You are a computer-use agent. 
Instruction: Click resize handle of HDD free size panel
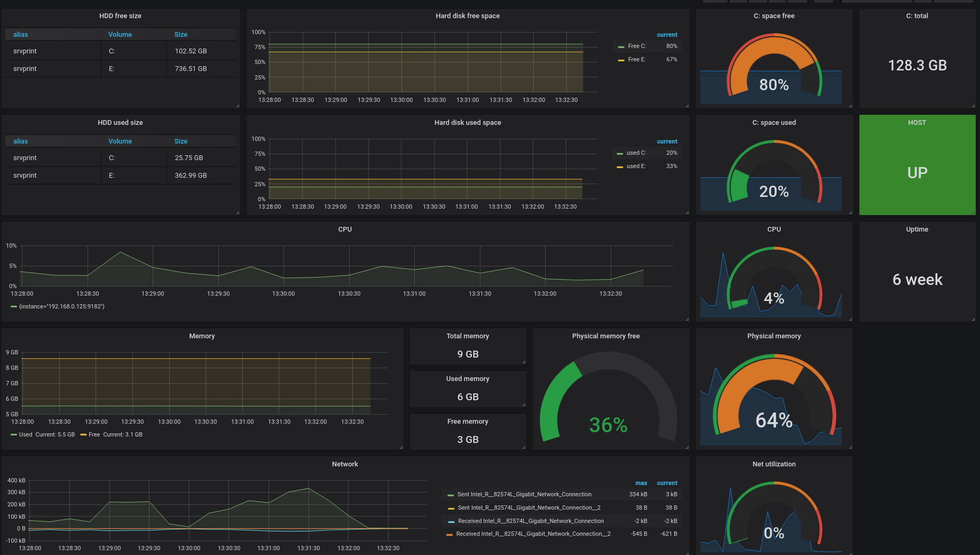coord(238,106)
